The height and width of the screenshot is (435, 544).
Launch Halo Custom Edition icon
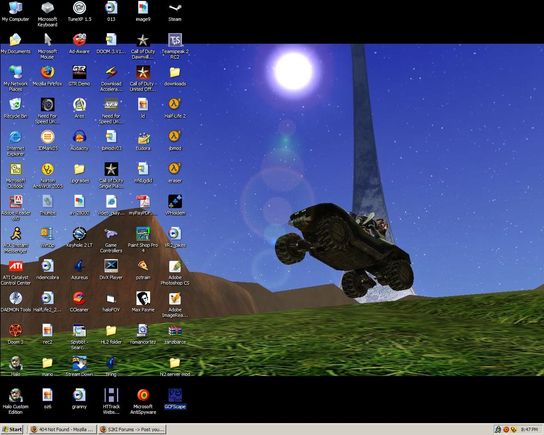tap(15, 401)
